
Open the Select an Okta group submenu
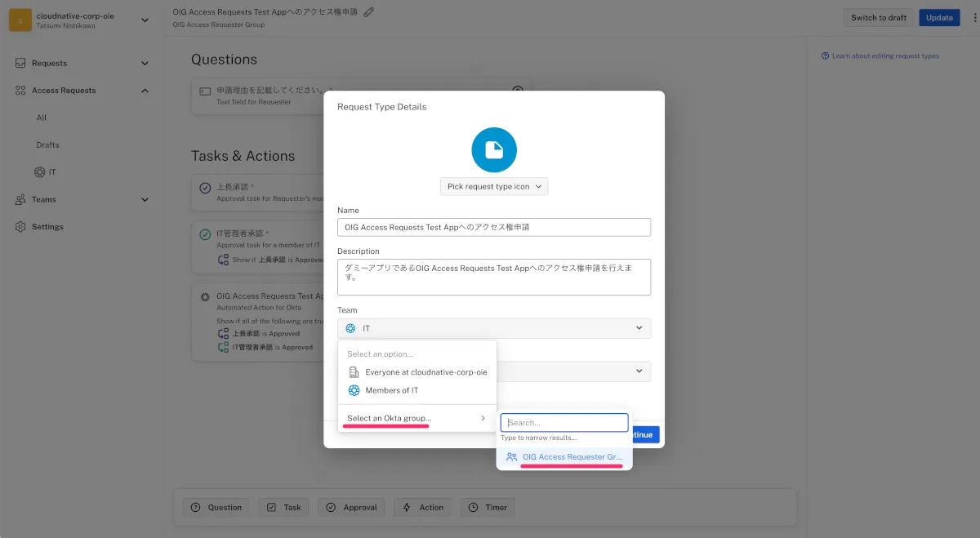click(x=416, y=419)
